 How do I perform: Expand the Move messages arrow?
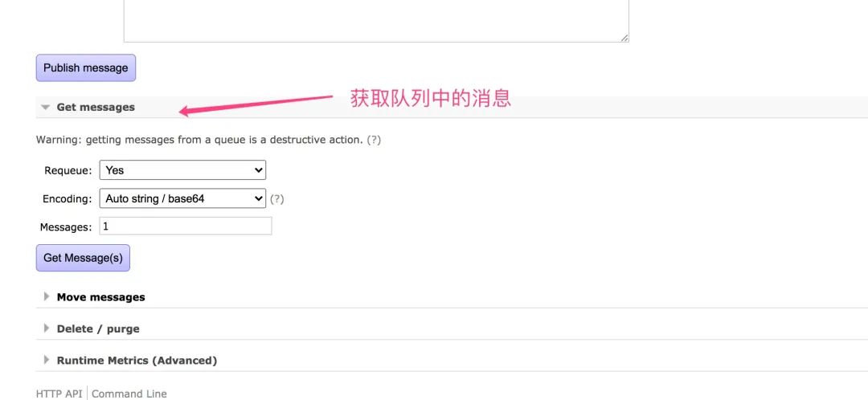click(47, 296)
